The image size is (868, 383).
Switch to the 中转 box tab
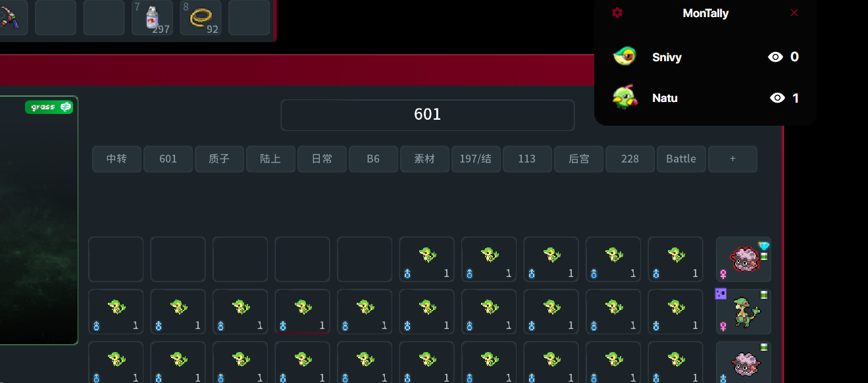[x=116, y=159]
